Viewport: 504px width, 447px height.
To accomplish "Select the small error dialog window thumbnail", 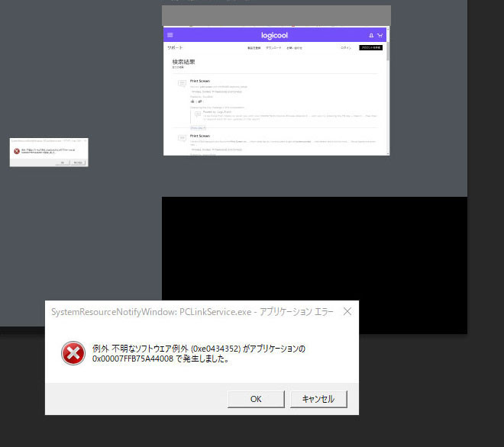I will (x=49, y=153).
